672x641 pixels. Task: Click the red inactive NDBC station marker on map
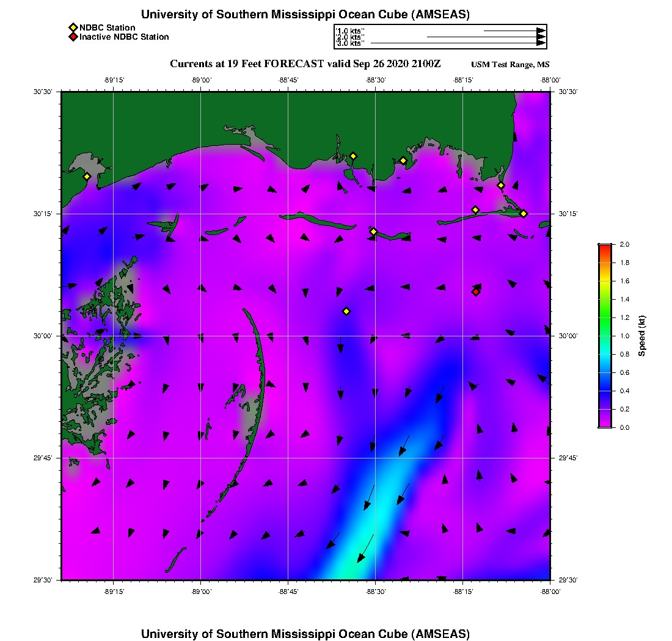point(475,292)
